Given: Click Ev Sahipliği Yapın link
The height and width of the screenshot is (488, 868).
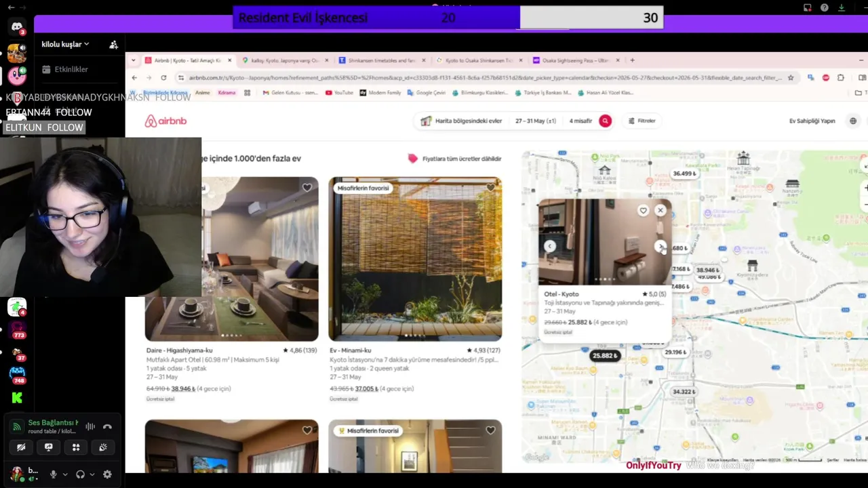Looking at the screenshot, I should click(x=812, y=121).
